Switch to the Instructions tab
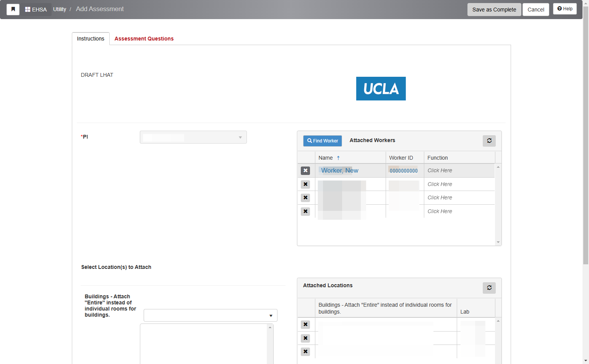The width and height of the screenshot is (589, 364). pyautogui.click(x=91, y=39)
